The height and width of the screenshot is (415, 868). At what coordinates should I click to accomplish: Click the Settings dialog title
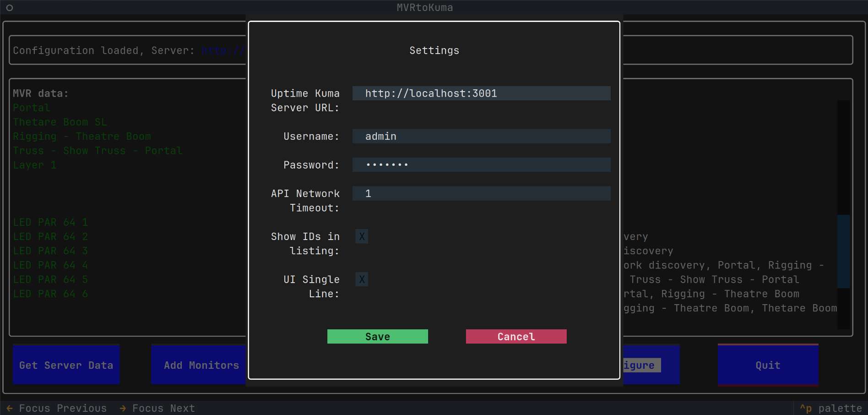coord(434,50)
